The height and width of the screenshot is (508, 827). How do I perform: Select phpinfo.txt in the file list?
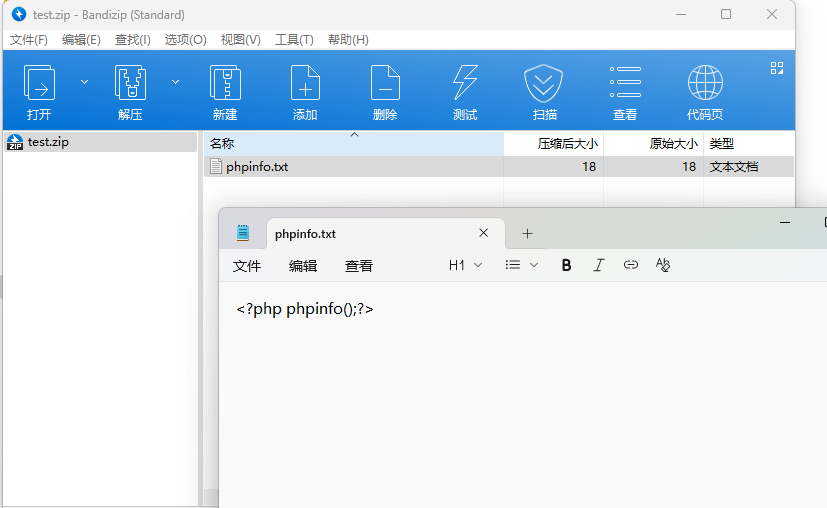(x=257, y=167)
